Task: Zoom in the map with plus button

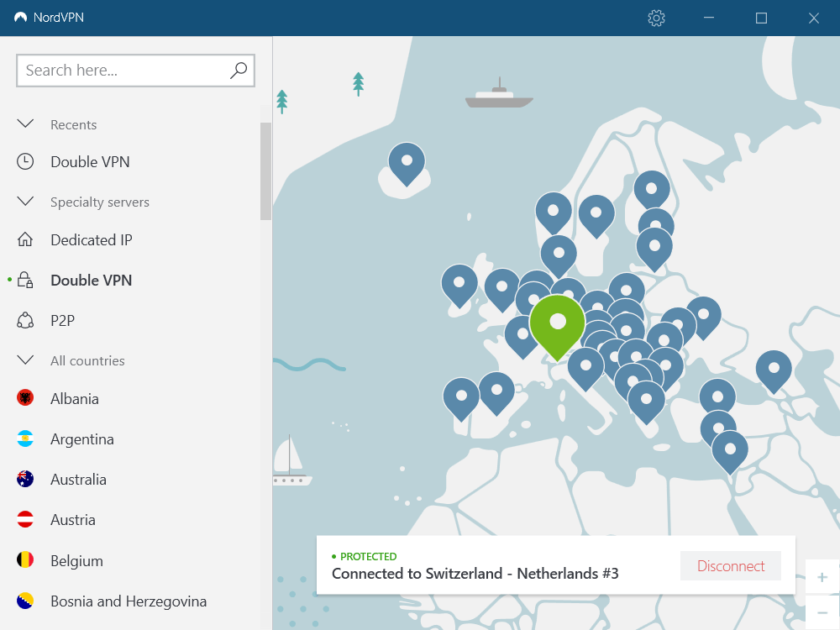Action: tap(822, 577)
